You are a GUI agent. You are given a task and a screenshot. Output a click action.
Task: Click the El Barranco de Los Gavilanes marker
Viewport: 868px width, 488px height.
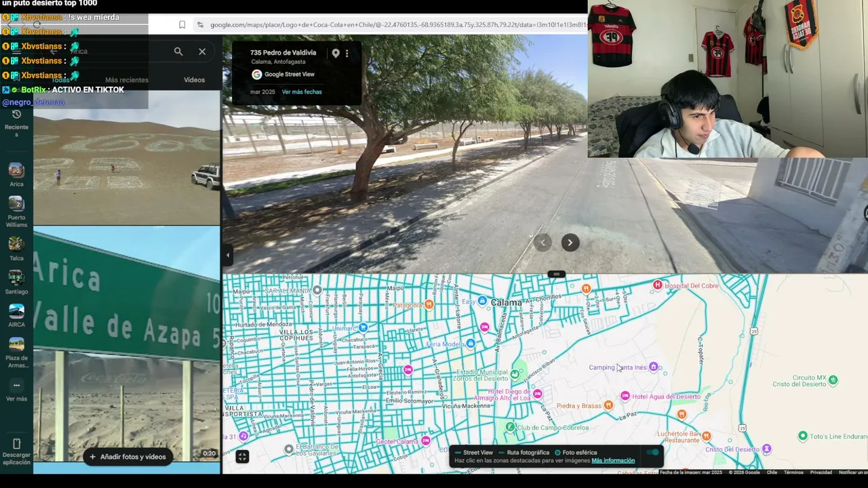tap(289, 449)
